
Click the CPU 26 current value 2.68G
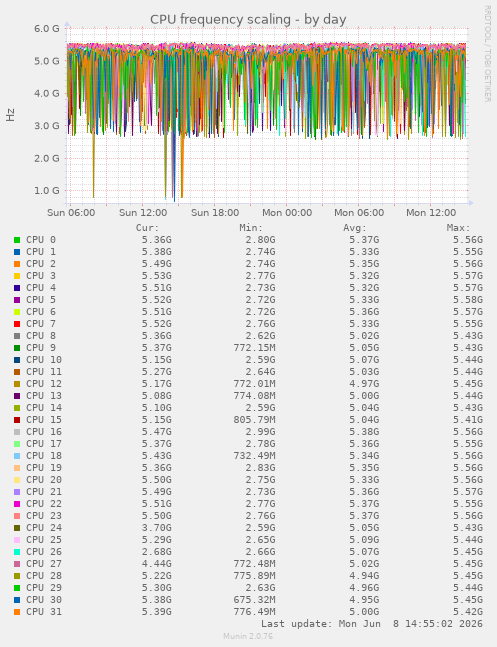(156, 552)
